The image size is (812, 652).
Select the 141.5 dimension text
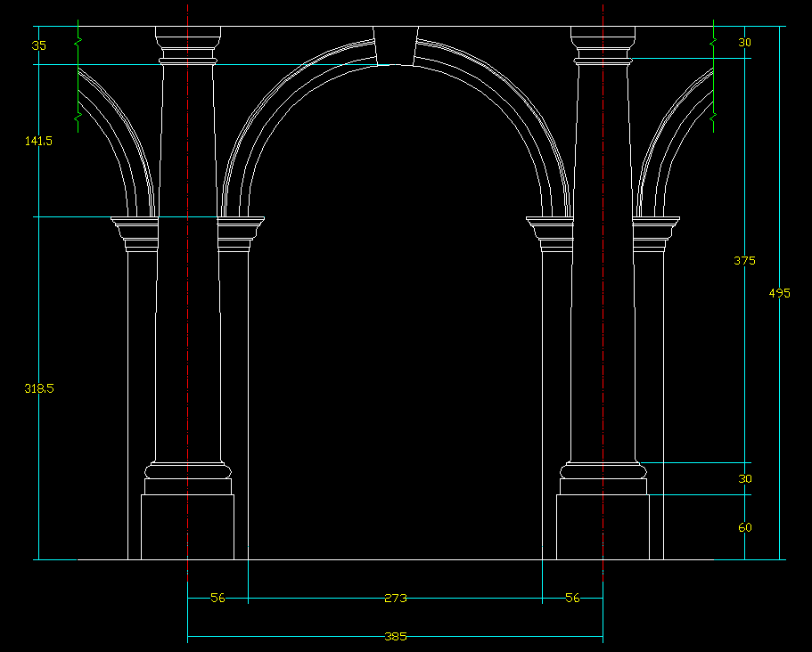(x=39, y=141)
